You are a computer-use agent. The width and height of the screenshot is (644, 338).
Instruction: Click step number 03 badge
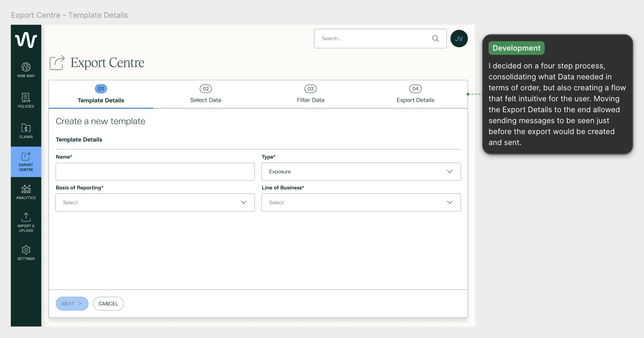pos(310,89)
